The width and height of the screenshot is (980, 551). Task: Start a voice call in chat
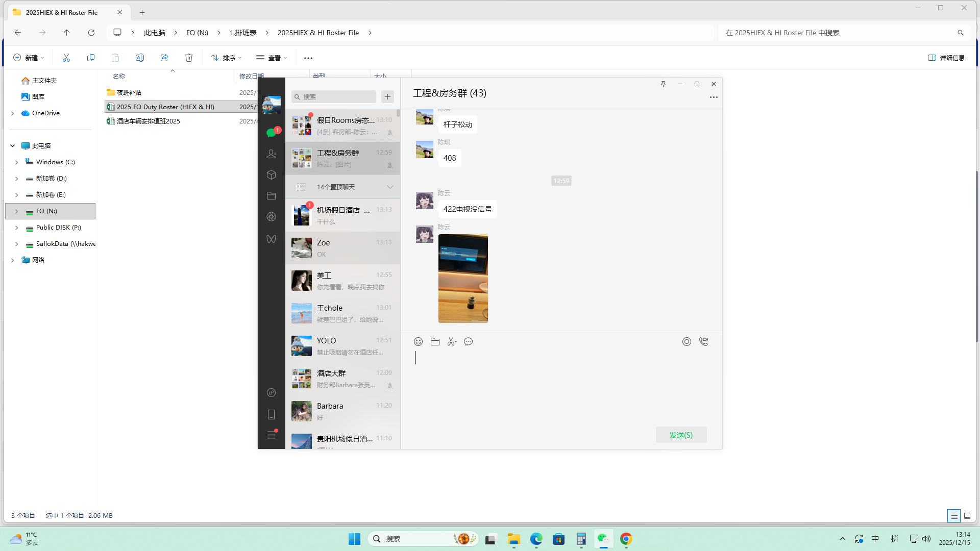point(703,342)
